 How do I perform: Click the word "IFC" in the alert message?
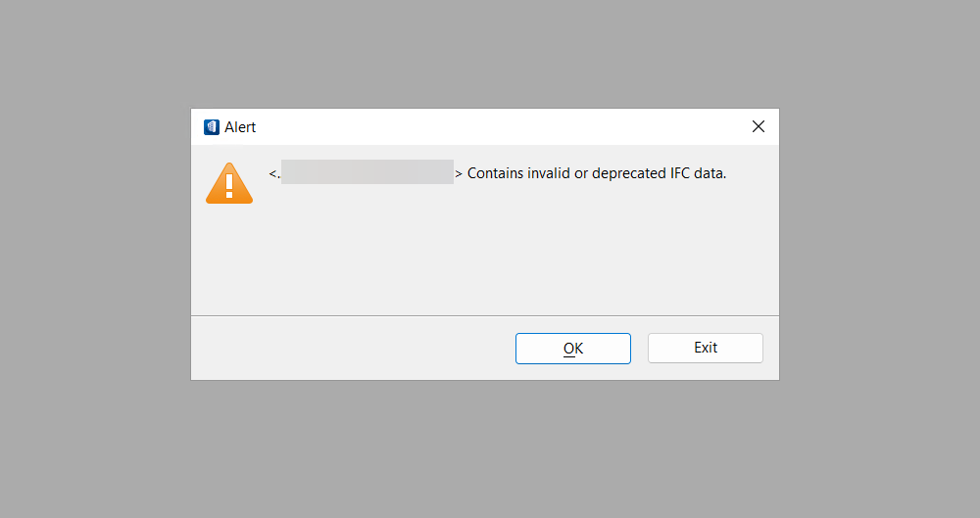[679, 173]
